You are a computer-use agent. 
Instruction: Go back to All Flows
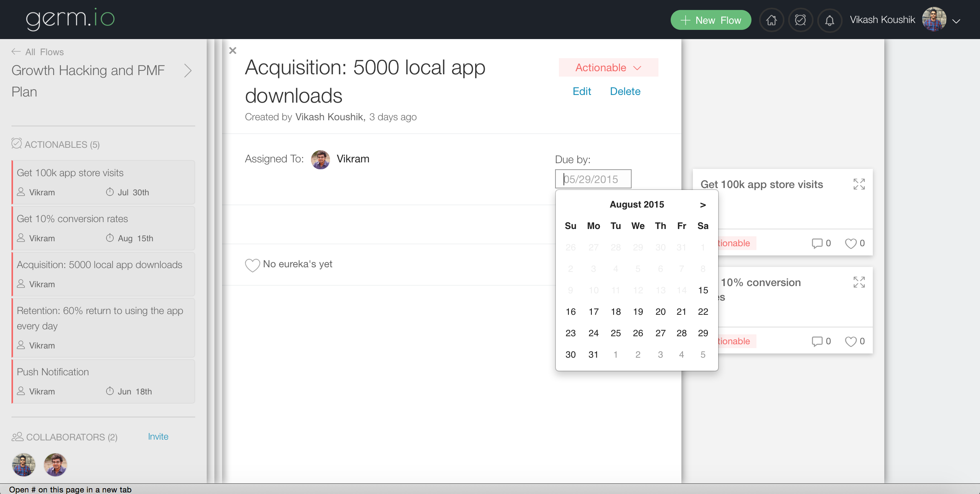tap(38, 52)
